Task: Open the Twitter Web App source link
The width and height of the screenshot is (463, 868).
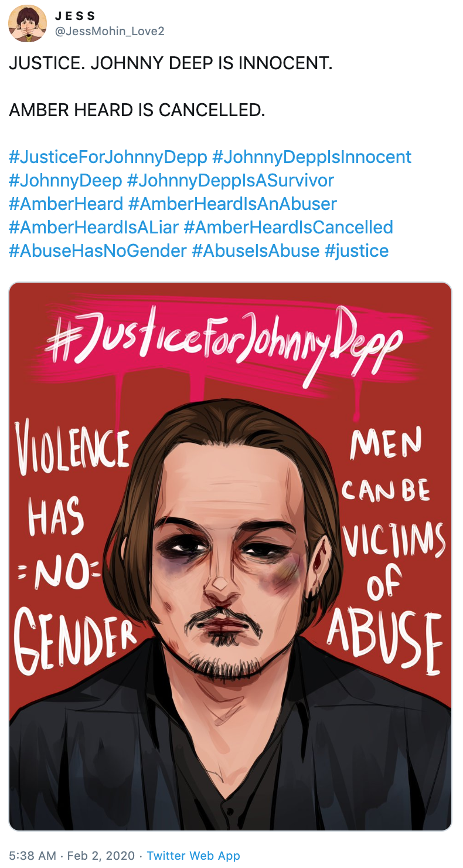Action: coord(193,856)
